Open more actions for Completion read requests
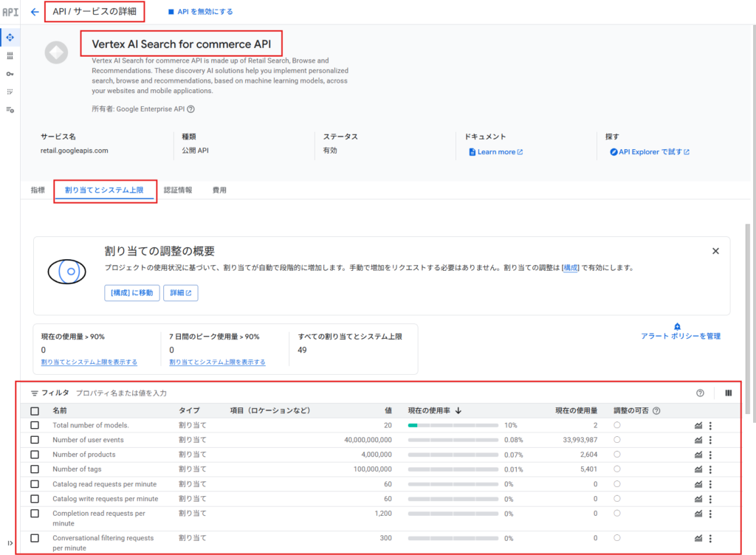 click(x=710, y=514)
